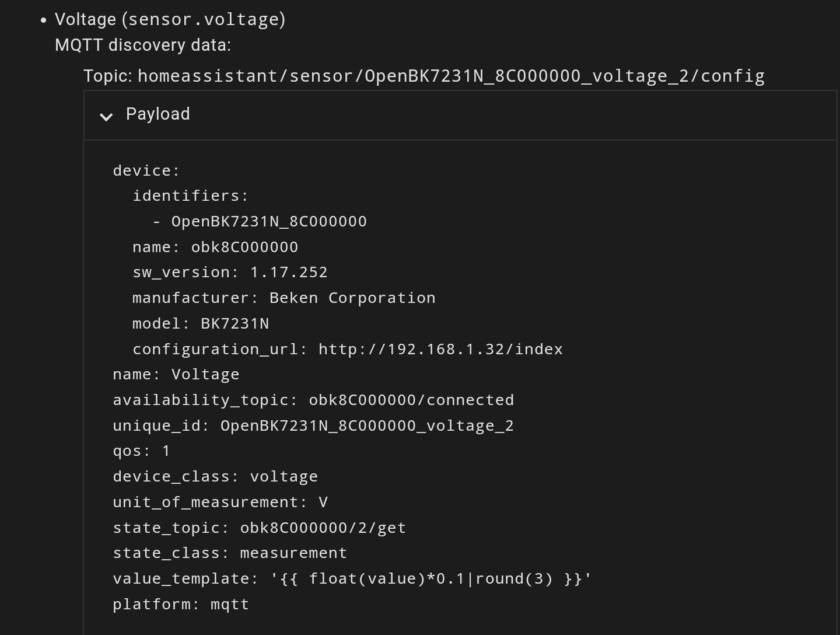Screen dimensions: 840x635
Task: Click the model BK7231N line
Action: point(201,323)
